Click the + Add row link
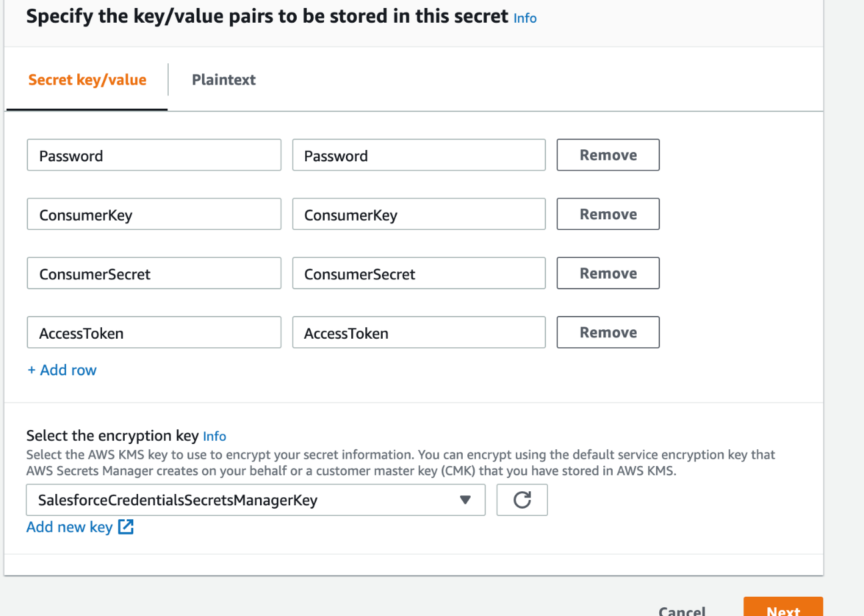The height and width of the screenshot is (616, 864). click(x=62, y=370)
